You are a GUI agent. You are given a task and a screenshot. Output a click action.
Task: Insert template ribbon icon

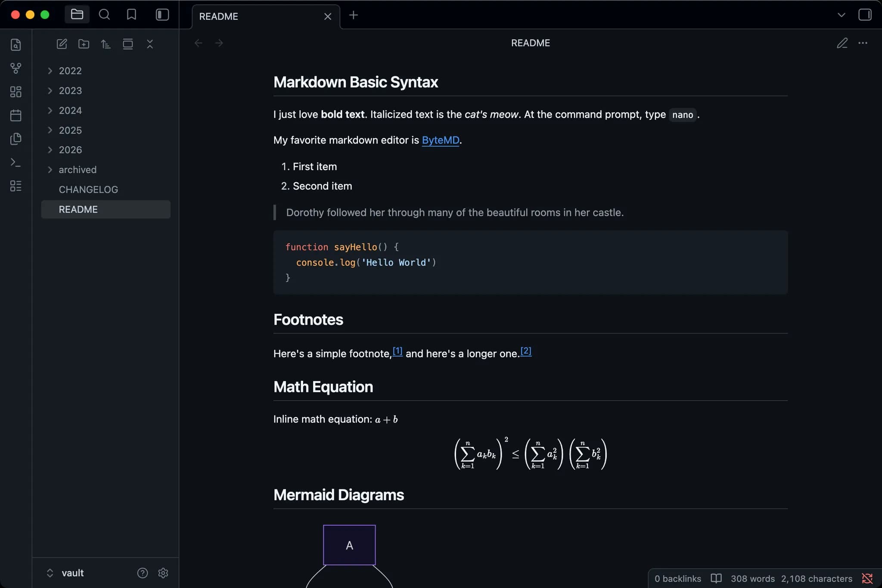16,139
